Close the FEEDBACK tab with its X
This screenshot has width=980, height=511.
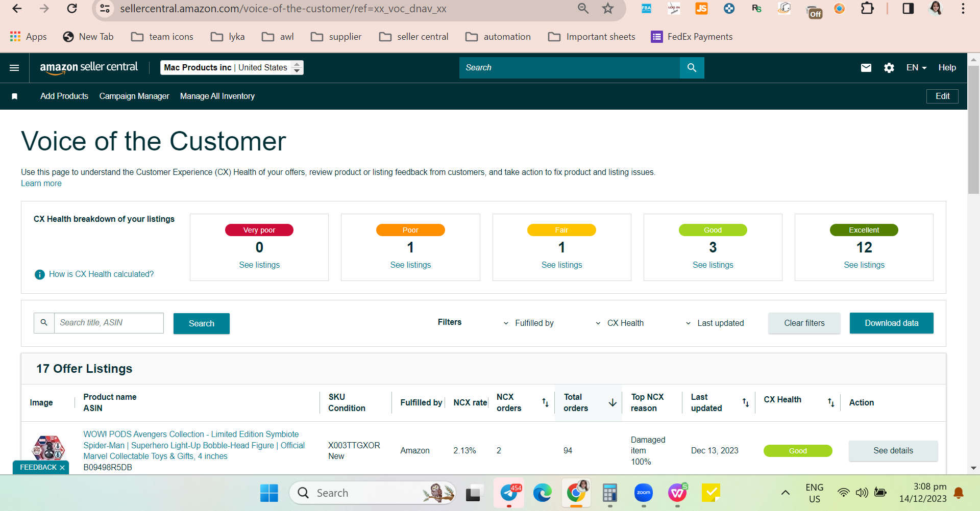pos(62,468)
